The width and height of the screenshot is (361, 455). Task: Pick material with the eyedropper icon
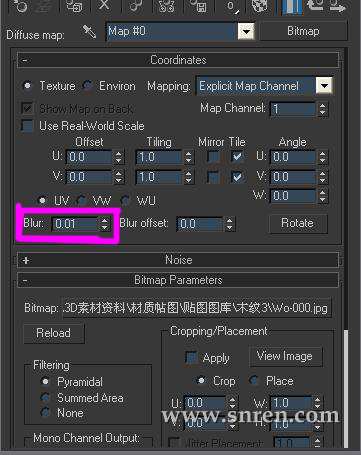[x=89, y=32]
